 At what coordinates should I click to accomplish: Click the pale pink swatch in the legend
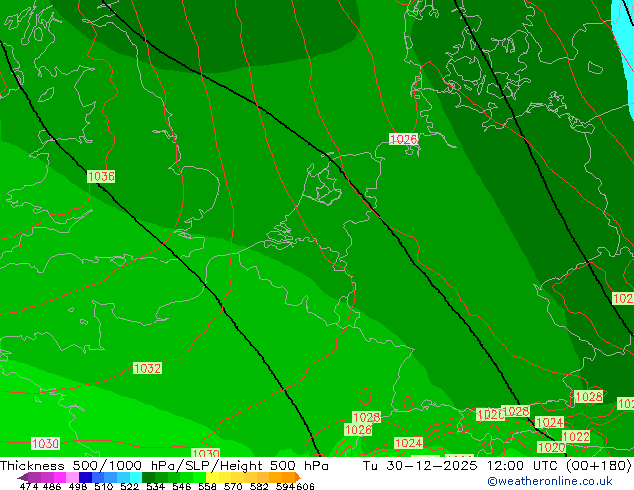pos(72,477)
